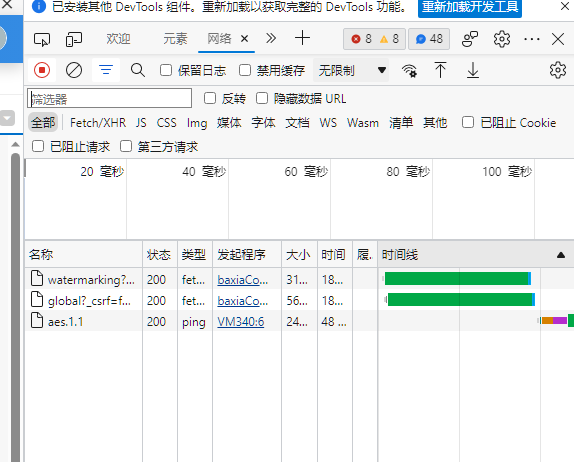Click in the 筛选器 filter input
Screen dimensions: 574x462
point(109,98)
